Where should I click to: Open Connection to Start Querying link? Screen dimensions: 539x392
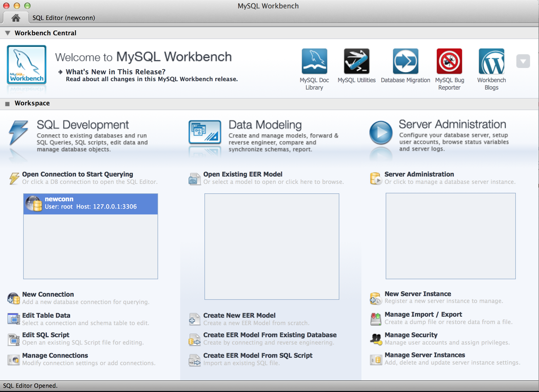pyautogui.click(x=77, y=174)
